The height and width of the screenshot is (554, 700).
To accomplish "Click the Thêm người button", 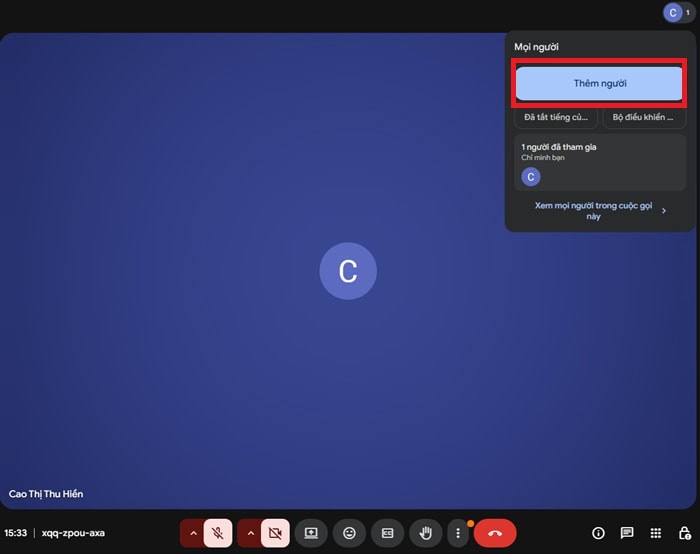I will tap(599, 83).
